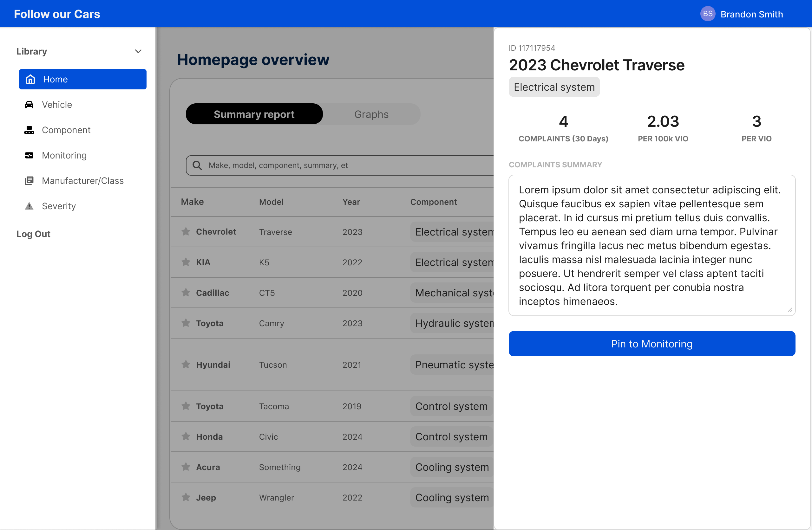This screenshot has width=812, height=530.
Task: Click the Mechanical system component tag
Action: tap(452, 293)
